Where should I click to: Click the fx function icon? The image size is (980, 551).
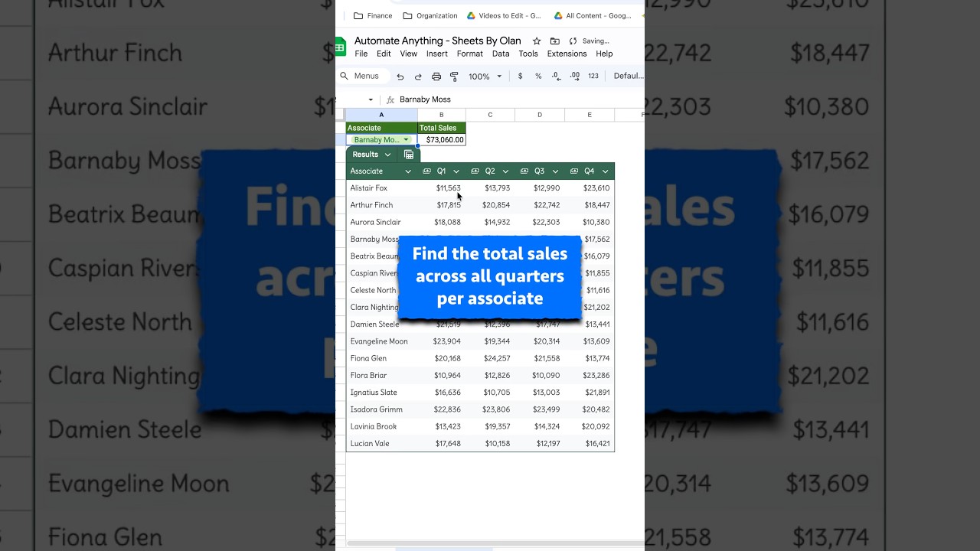[390, 99]
